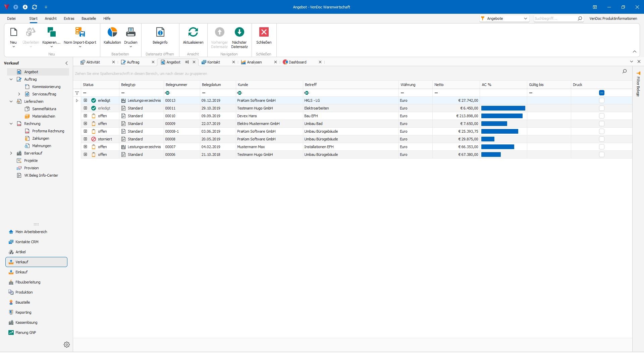Check the Druck box for Devex Hans

pyautogui.click(x=602, y=116)
